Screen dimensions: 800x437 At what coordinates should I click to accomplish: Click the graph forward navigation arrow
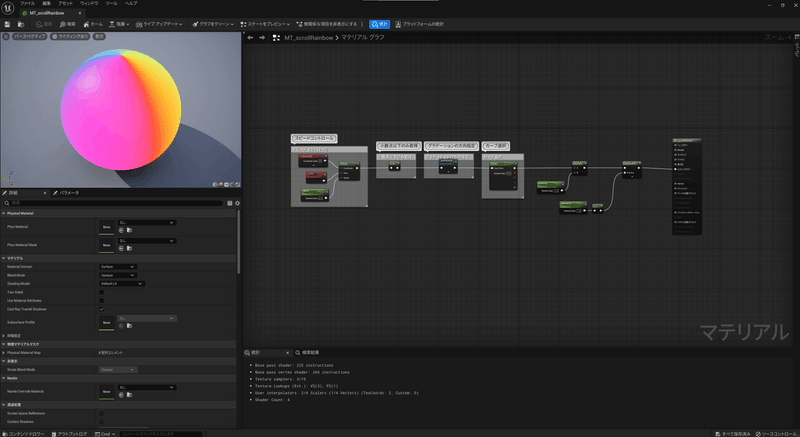262,37
